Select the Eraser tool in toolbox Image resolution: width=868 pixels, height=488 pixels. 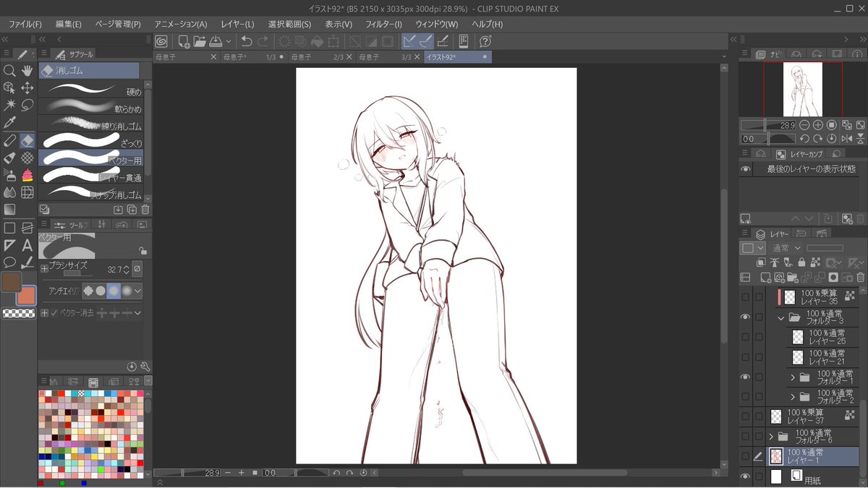[x=27, y=140]
